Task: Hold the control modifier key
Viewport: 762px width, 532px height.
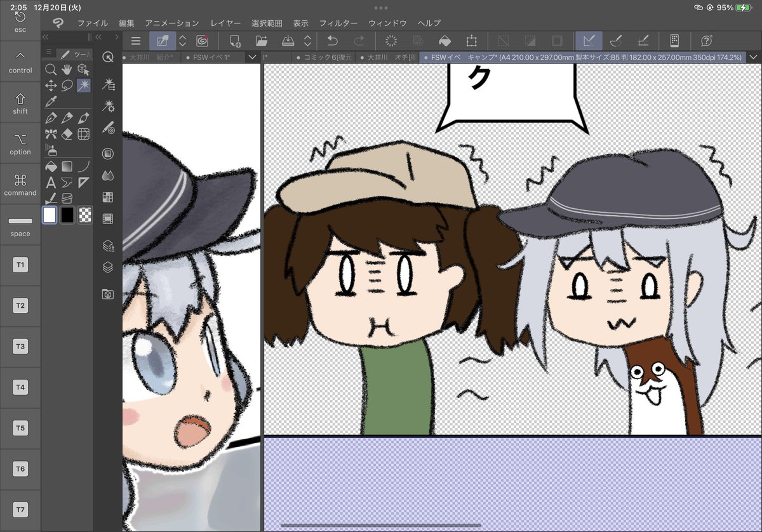Action: click(20, 62)
